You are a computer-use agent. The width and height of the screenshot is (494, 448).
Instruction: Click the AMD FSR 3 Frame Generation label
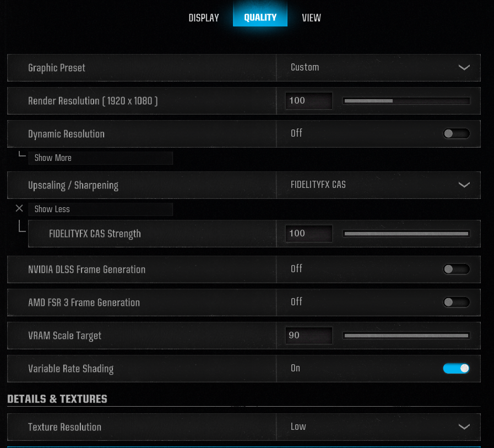point(84,303)
